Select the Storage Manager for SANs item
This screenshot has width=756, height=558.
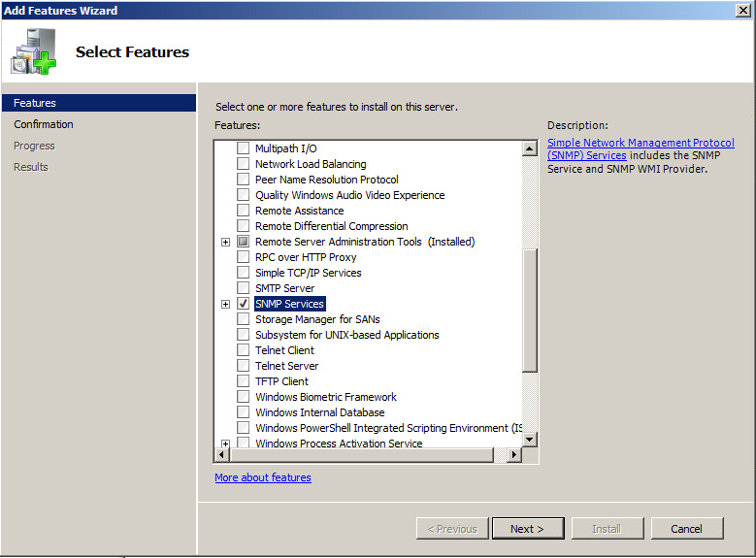click(x=317, y=319)
